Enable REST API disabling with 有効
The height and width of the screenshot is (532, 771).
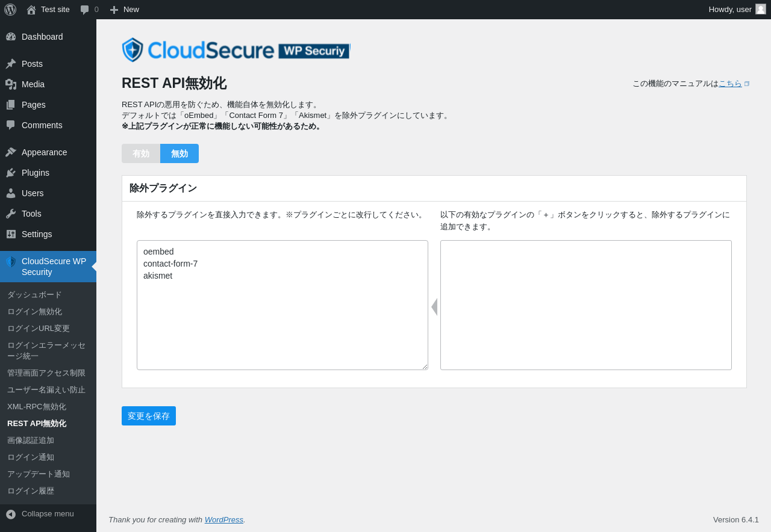click(141, 153)
